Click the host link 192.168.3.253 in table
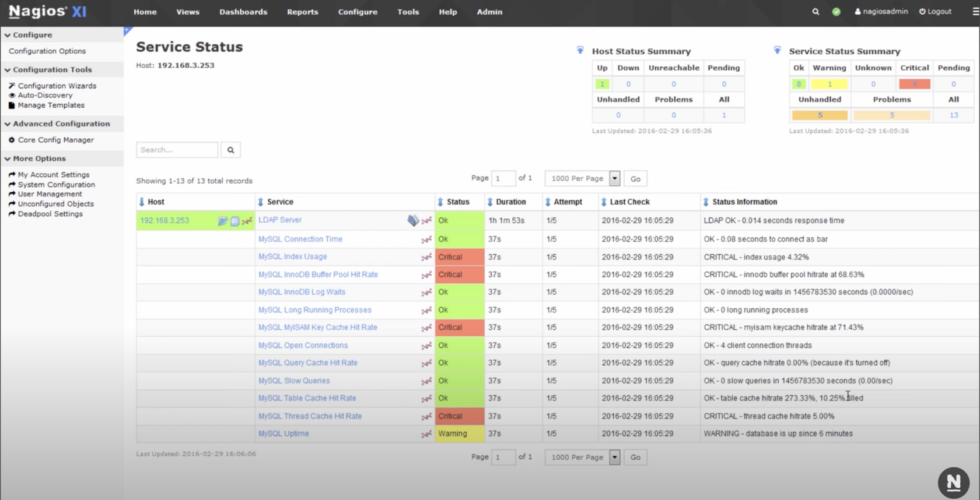The width and height of the screenshot is (980, 500). [164, 220]
